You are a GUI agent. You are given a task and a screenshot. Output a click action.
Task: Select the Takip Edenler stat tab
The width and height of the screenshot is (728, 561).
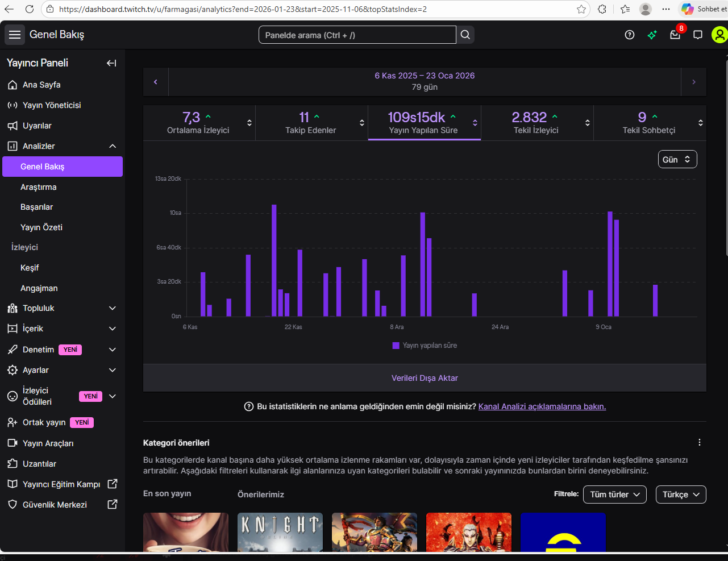[311, 123]
